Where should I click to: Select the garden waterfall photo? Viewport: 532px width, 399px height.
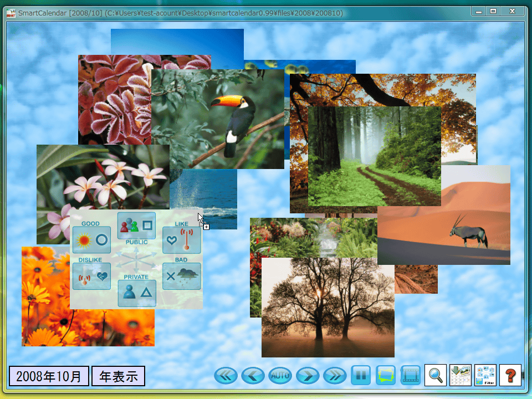[x=314, y=238]
